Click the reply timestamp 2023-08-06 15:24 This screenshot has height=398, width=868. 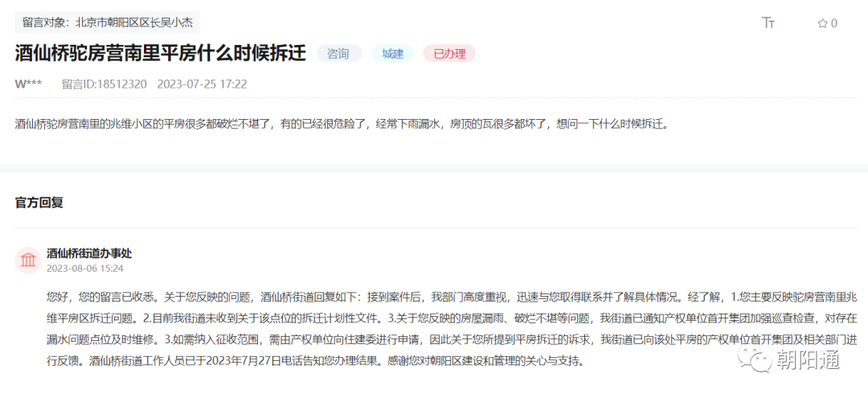84,268
